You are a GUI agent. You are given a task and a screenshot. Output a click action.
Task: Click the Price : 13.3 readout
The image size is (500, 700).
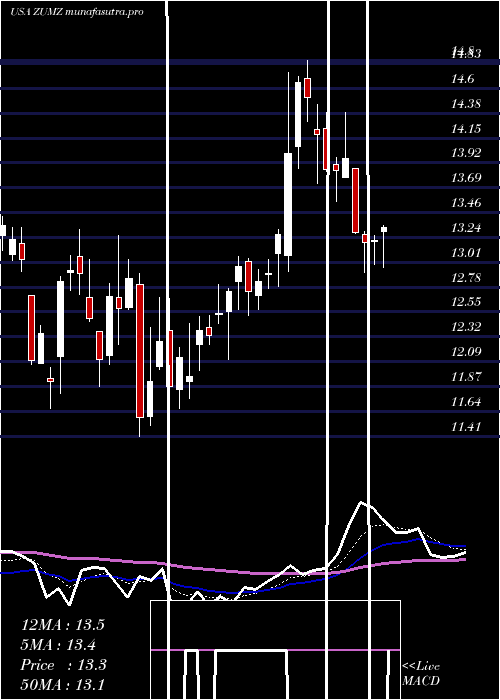(63, 665)
